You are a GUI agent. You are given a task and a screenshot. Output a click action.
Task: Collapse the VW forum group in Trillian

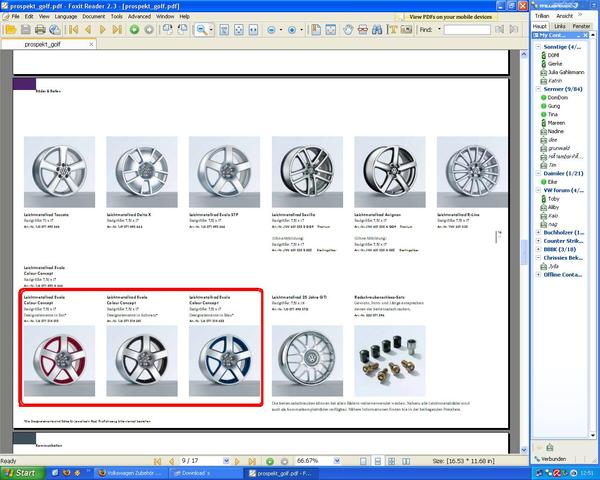538,190
